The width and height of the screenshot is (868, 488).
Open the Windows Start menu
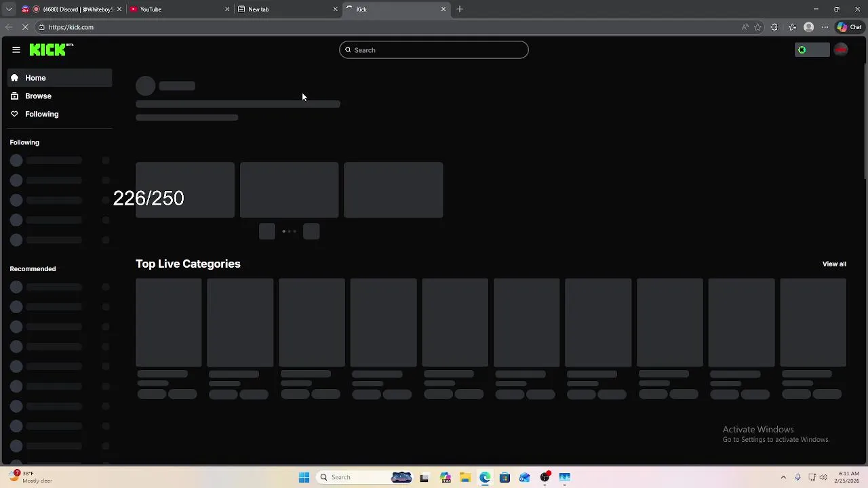coord(304,477)
